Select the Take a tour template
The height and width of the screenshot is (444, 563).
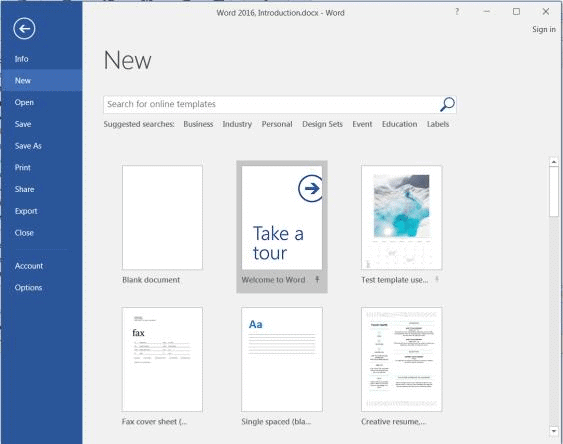click(282, 218)
